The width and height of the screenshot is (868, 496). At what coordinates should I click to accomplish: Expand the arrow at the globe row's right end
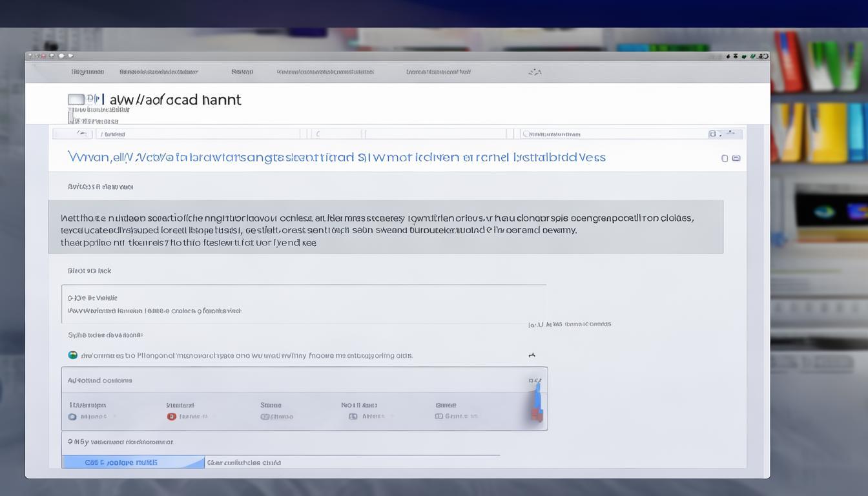[532, 355]
